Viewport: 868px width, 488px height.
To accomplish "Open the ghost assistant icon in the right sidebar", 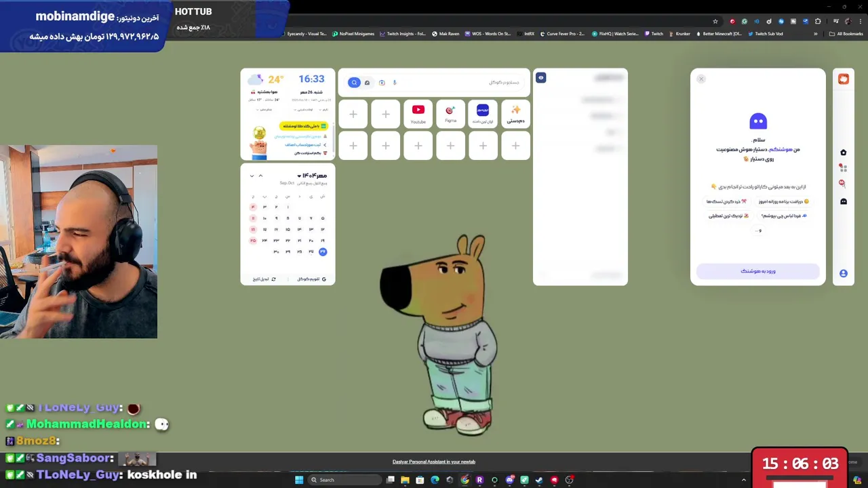I will tap(844, 201).
